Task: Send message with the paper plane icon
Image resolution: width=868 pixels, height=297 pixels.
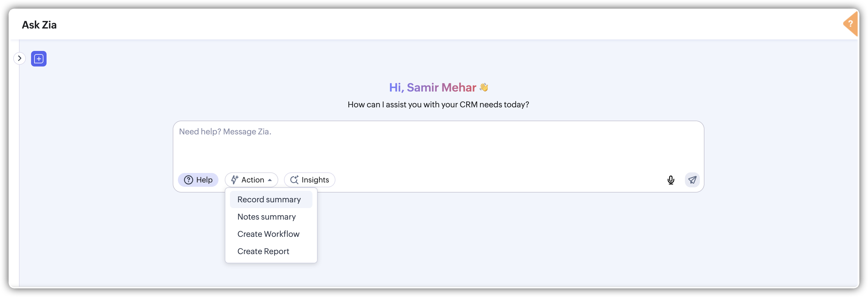Action: coord(692,180)
